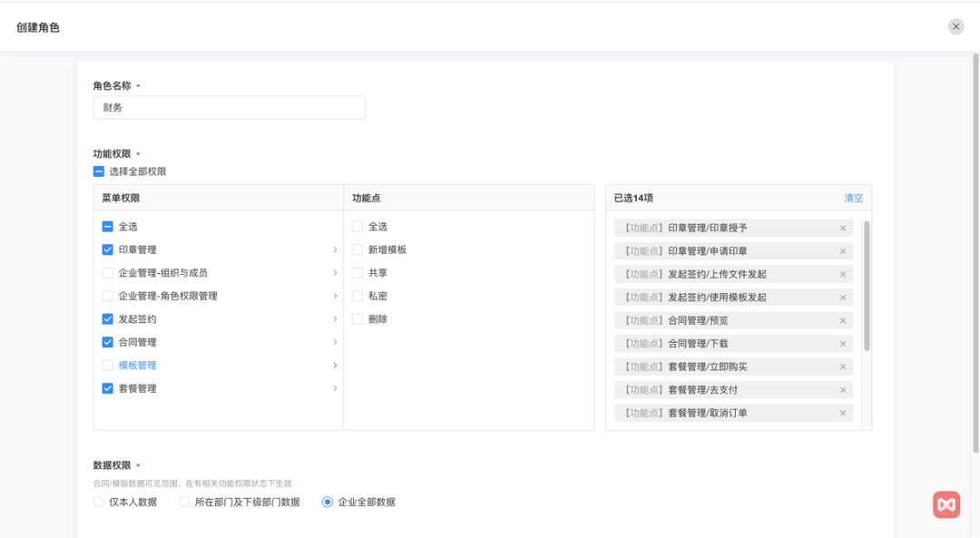Viewport: 980px width, 538px height.
Task: Uncheck 印章管理 menu permission
Action: (107, 249)
